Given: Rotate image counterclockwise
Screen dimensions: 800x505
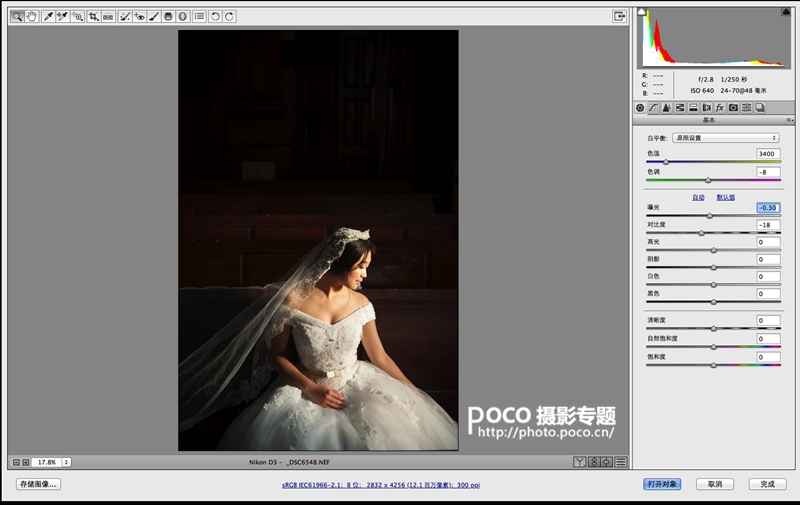Looking at the screenshot, I should pyautogui.click(x=215, y=16).
